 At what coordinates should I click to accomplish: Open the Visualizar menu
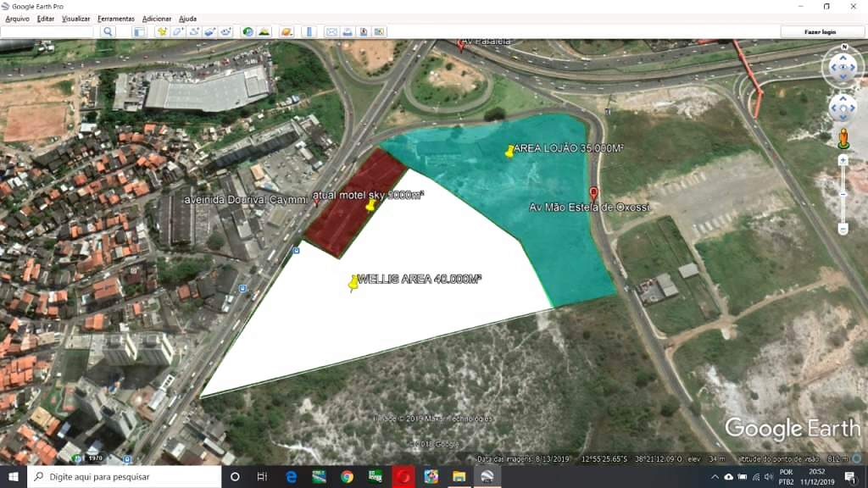click(x=75, y=19)
